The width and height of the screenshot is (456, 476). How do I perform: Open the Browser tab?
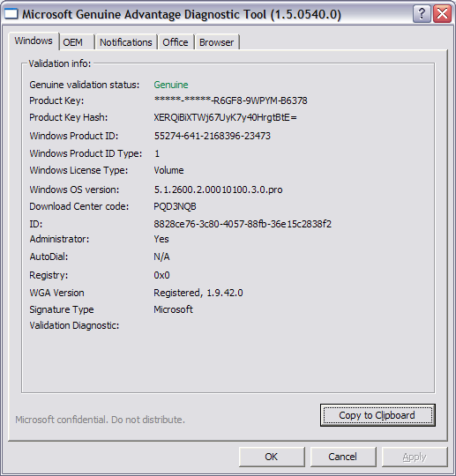coord(217,42)
